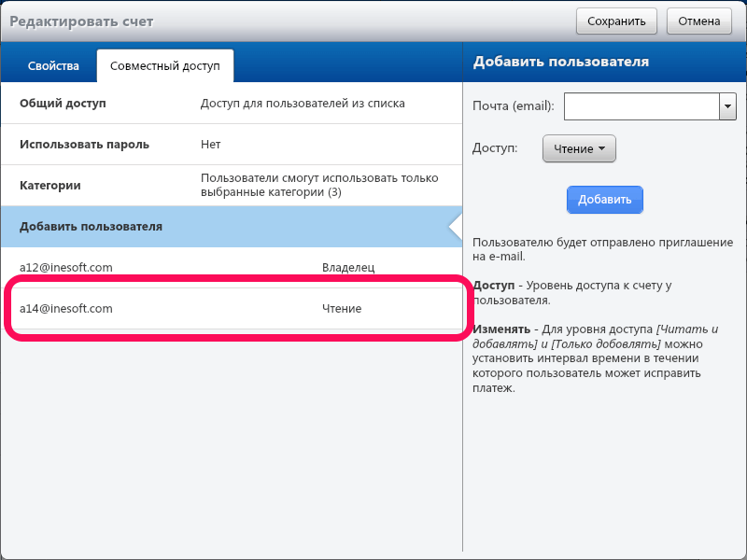747x560 pixels.
Task: Select the highlighted Добавить пользователя row
Action: pyautogui.click(x=92, y=227)
